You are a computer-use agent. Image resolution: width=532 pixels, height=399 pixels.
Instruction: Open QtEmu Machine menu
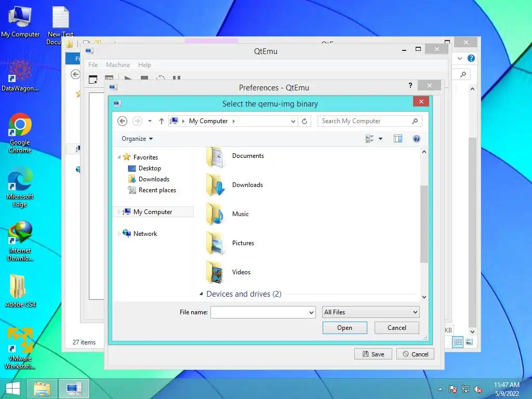point(118,65)
